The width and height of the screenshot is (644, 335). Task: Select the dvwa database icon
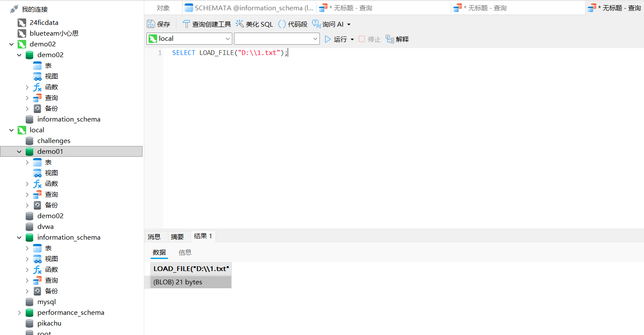click(30, 226)
